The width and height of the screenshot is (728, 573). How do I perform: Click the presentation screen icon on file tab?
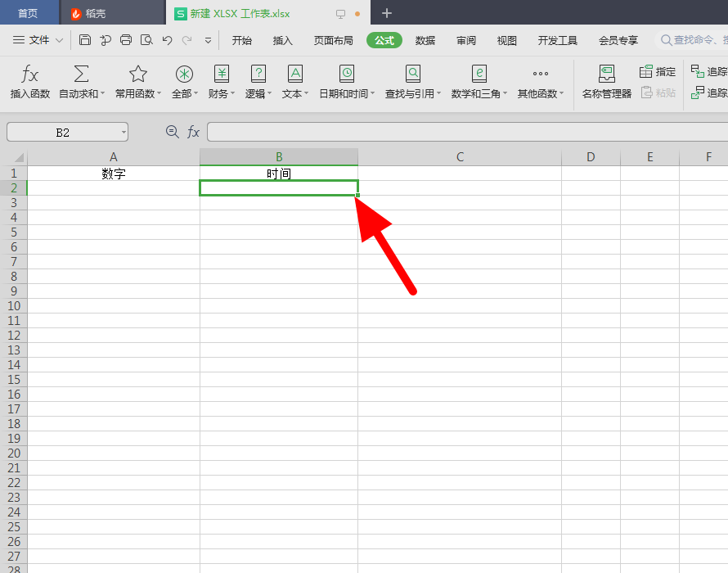click(341, 14)
